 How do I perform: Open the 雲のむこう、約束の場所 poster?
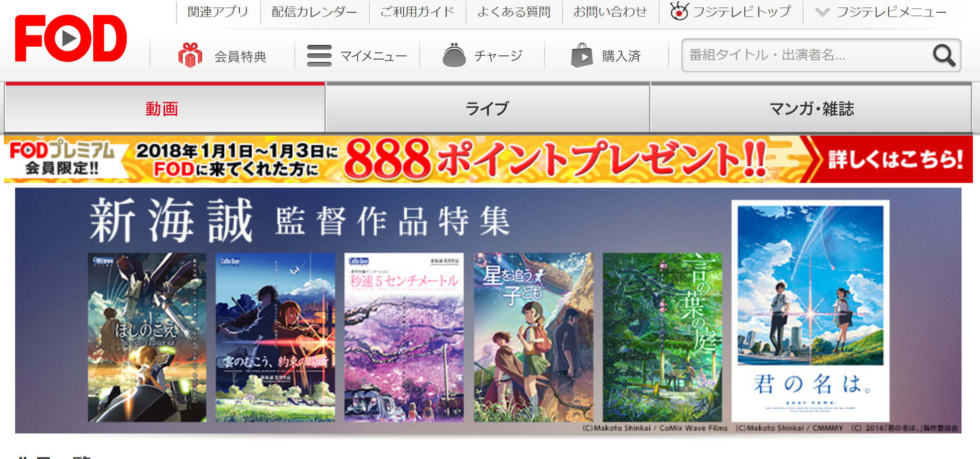(x=275, y=338)
